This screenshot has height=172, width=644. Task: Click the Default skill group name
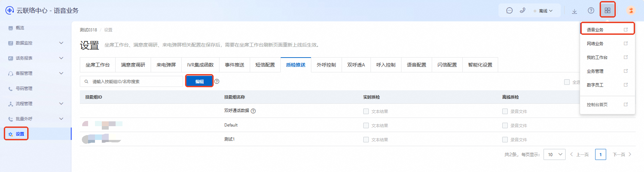(x=231, y=125)
